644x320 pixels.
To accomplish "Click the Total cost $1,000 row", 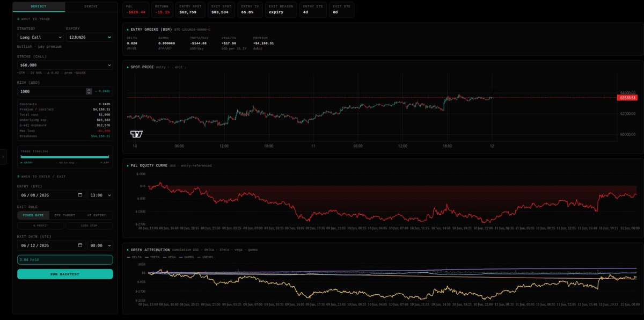I will coord(65,114).
